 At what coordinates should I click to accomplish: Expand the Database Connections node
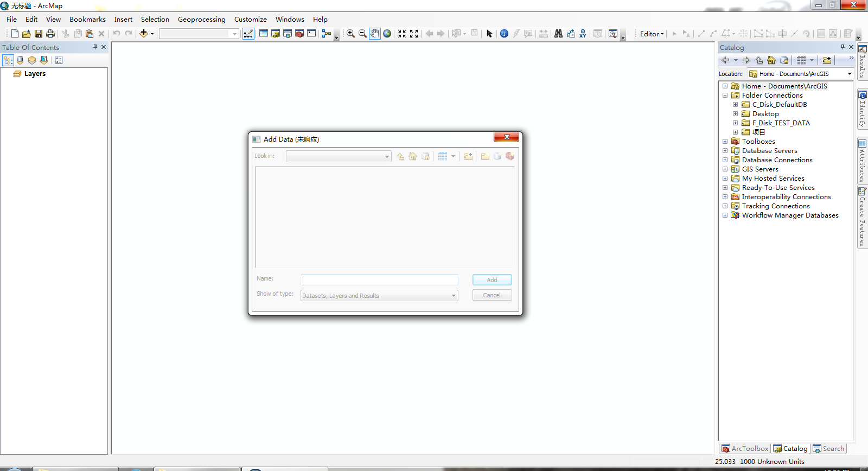[x=725, y=160]
